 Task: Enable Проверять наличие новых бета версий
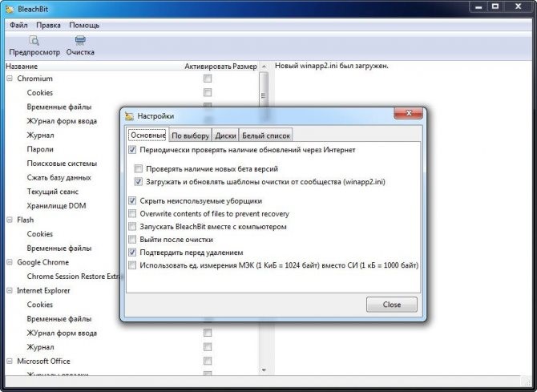139,169
